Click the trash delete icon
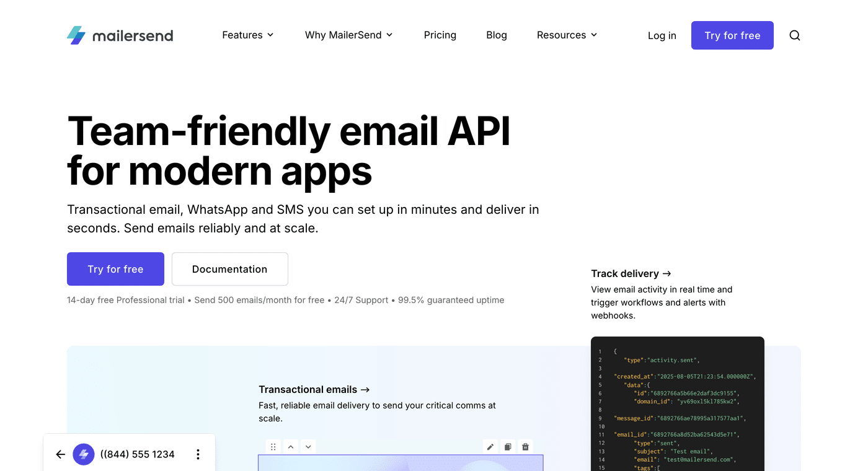This screenshot has height=471, width=868. [x=525, y=447]
